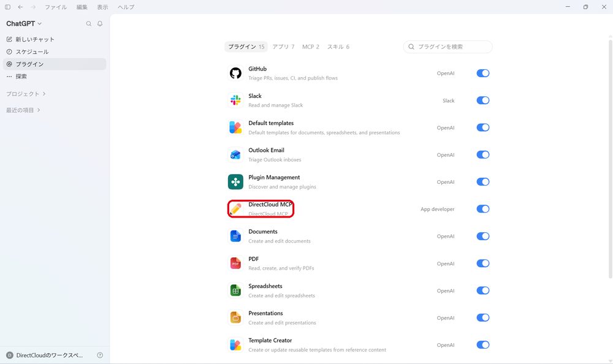The height and width of the screenshot is (364, 613).
Task: Disable the PDF plugin toggle
Action: point(483,263)
